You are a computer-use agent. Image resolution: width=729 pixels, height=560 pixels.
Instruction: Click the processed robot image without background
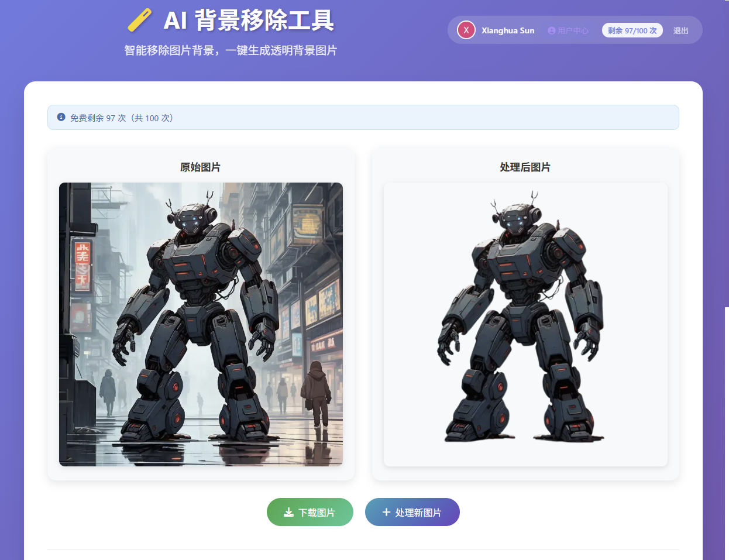point(525,324)
